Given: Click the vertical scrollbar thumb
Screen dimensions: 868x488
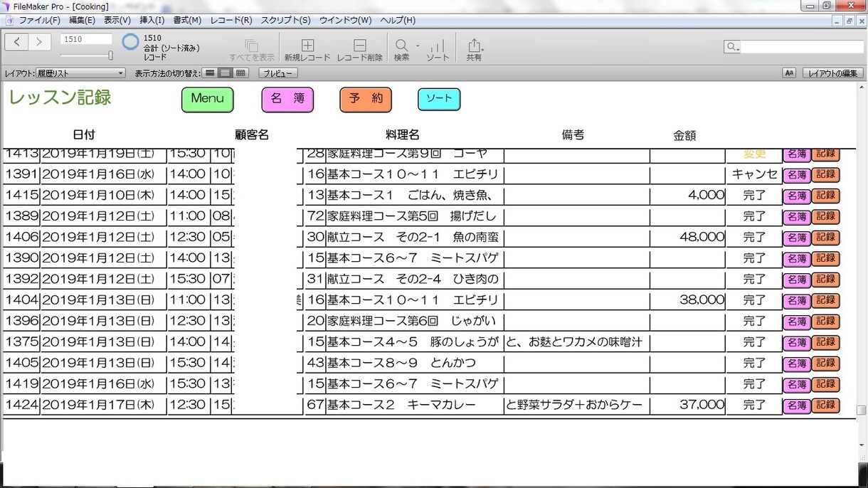Looking at the screenshot, I should tap(862, 410).
